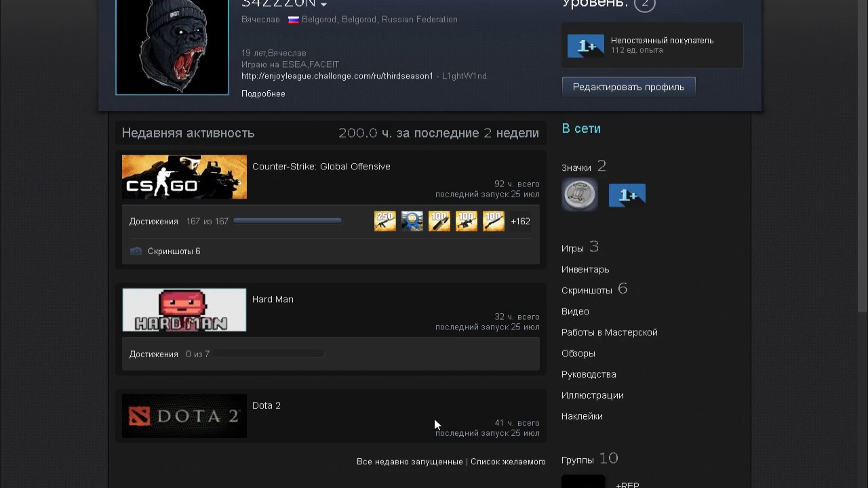
Task: Click the Belgorod, Russian Federation location text
Action: point(380,20)
